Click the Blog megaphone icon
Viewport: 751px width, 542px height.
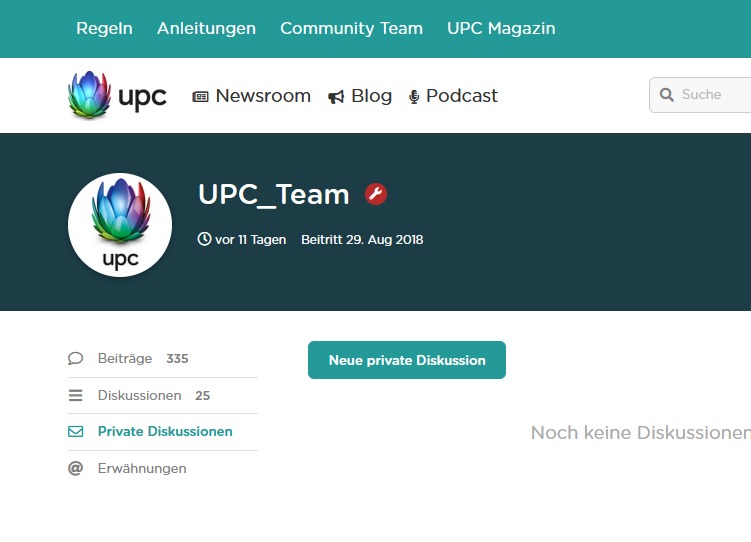click(x=336, y=97)
